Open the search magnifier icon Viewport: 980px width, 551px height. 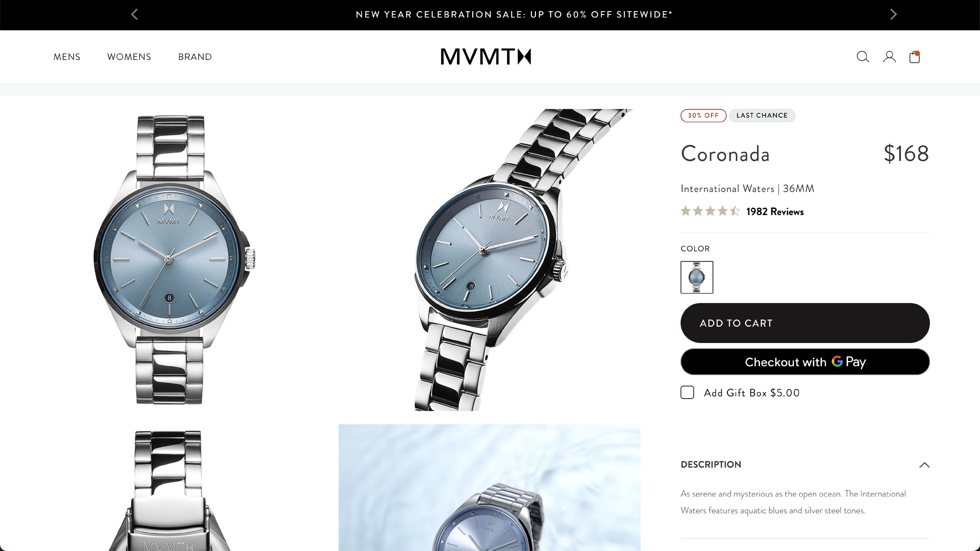pyautogui.click(x=862, y=57)
